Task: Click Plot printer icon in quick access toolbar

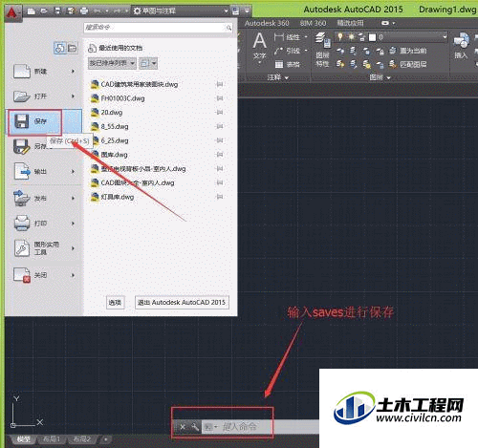Action: click(x=84, y=11)
